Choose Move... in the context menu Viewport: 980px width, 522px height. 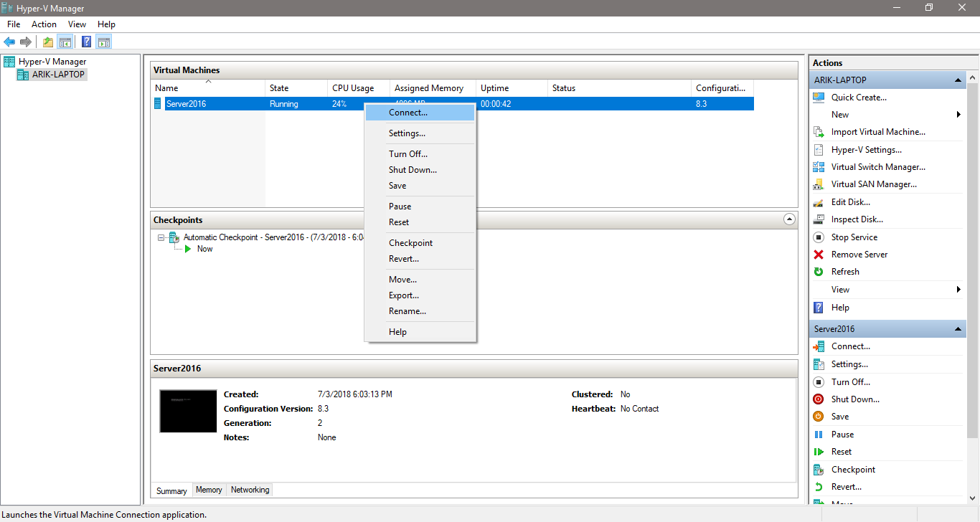420,280
